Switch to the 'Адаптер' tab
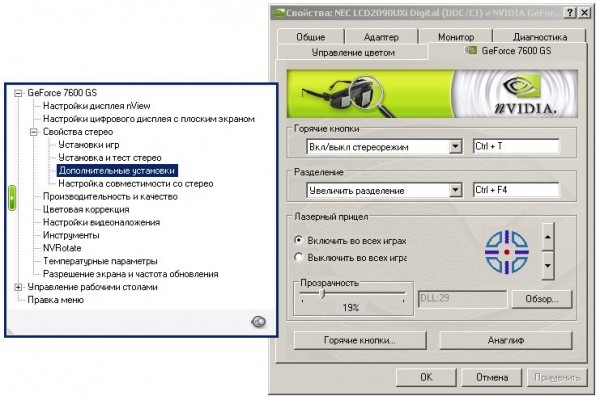This screenshot has height=400, width=600. point(381,37)
